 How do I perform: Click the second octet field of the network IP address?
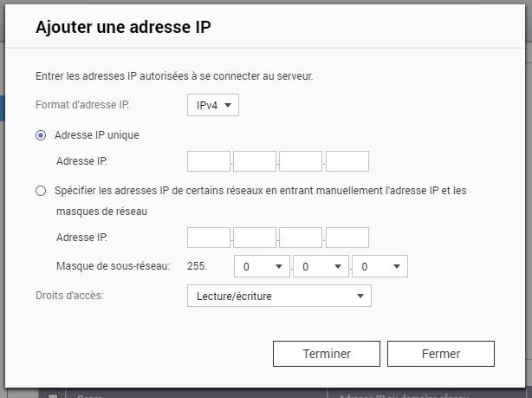coord(255,238)
